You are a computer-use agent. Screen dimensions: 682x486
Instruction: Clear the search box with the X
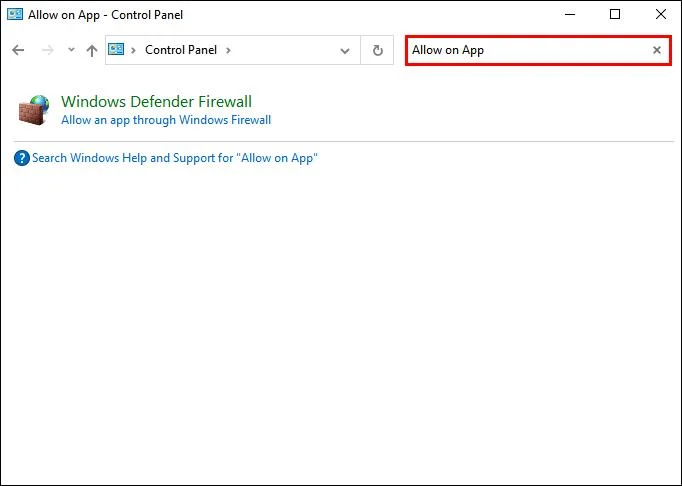(657, 50)
